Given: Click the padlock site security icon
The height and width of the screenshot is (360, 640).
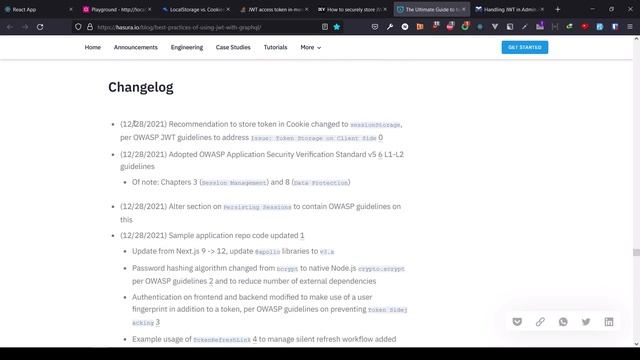Looking at the screenshot, I should [90, 27].
